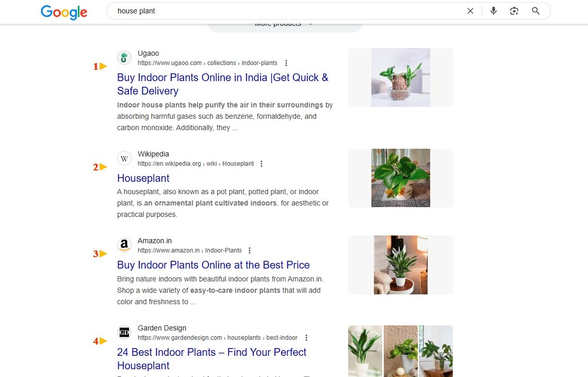This screenshot has height=377, width=588.
Task: Click the Ugaoo site favicon
Action: coord(124,58)
